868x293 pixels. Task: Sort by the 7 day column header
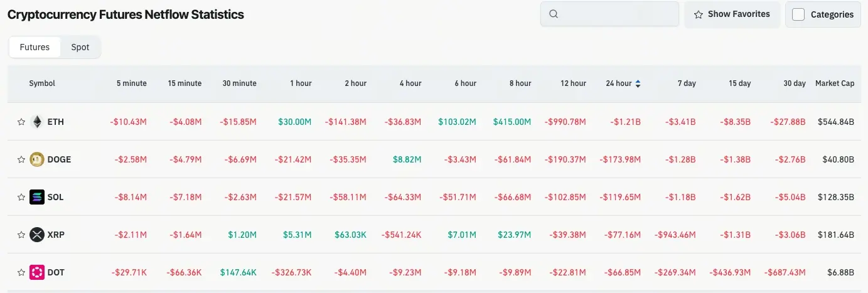686,83
